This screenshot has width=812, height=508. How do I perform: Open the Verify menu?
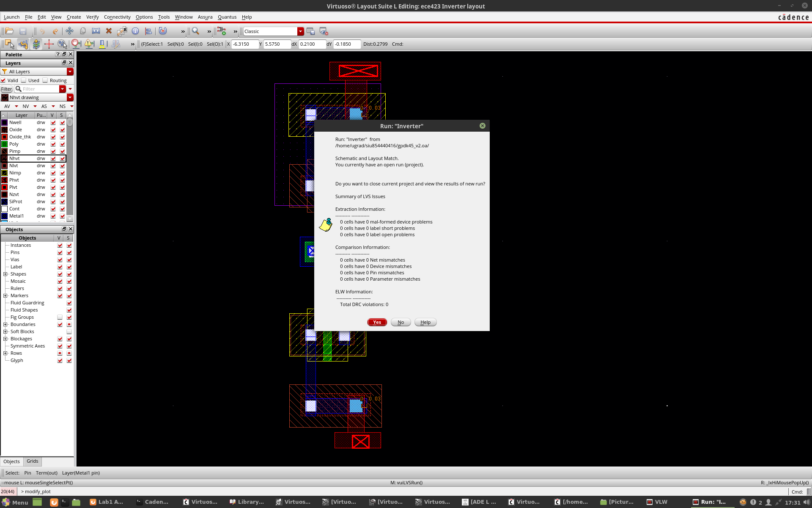92,17
